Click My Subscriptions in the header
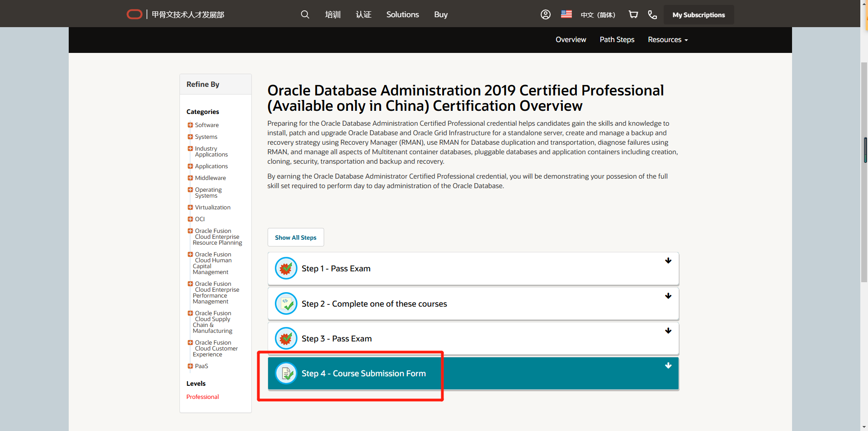Screen dimensions: 868x431 (x=698, y=14)
